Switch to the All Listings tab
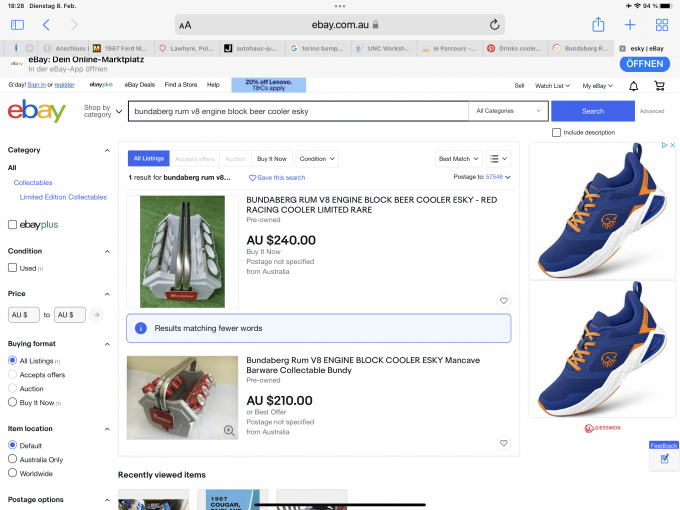The width and height of the screenshot is (680, 510). pyautogui.click(x=149, y=159)
